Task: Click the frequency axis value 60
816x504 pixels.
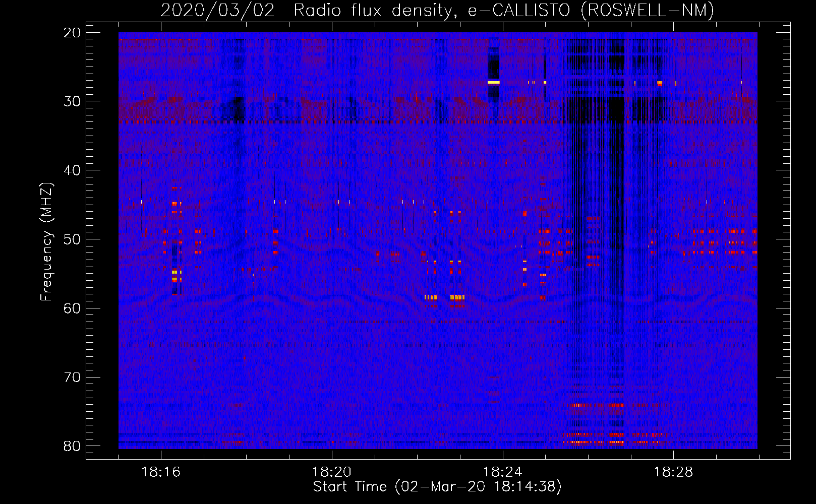Action: click(72, 308)
